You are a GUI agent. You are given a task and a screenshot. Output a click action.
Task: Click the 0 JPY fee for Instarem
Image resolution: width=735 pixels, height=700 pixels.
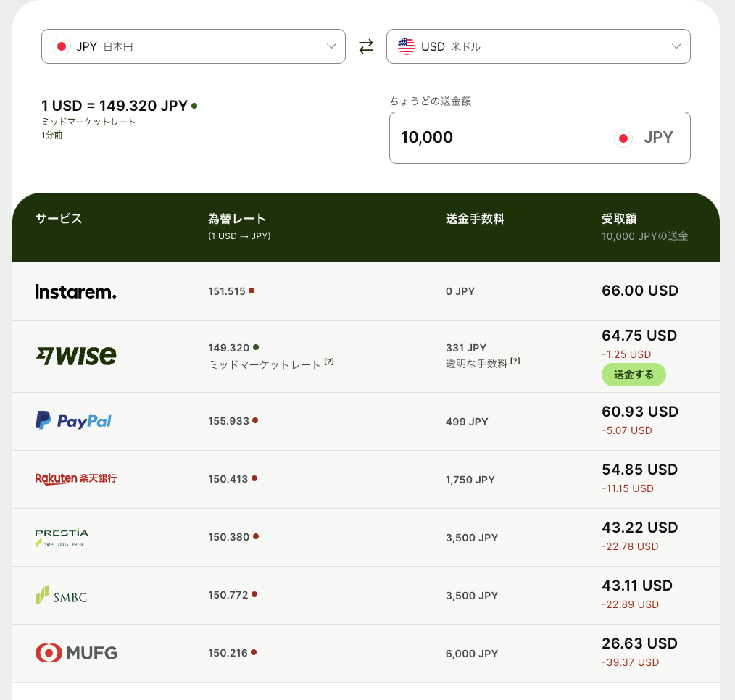pos(460,291)
